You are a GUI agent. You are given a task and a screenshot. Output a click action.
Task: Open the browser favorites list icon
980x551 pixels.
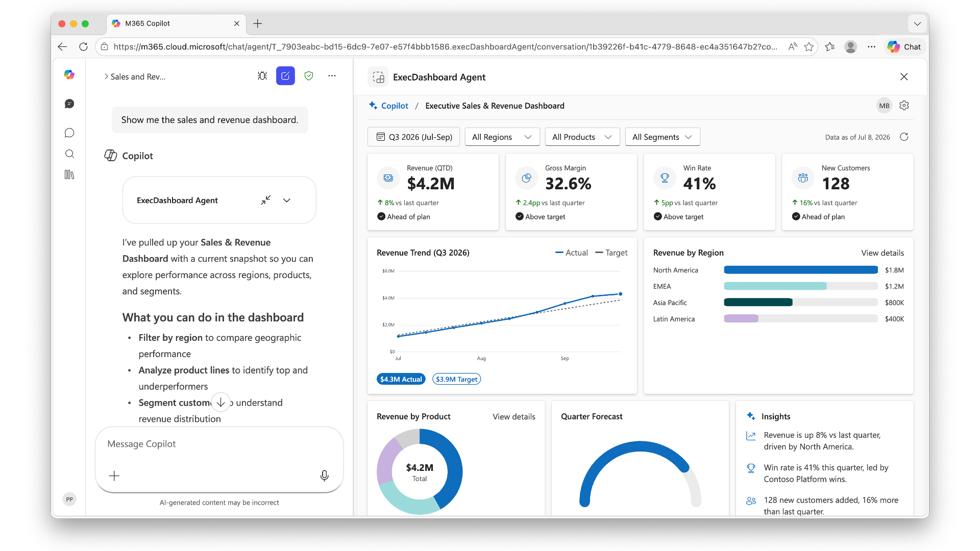pyautogui.click(x=830, y=47)
